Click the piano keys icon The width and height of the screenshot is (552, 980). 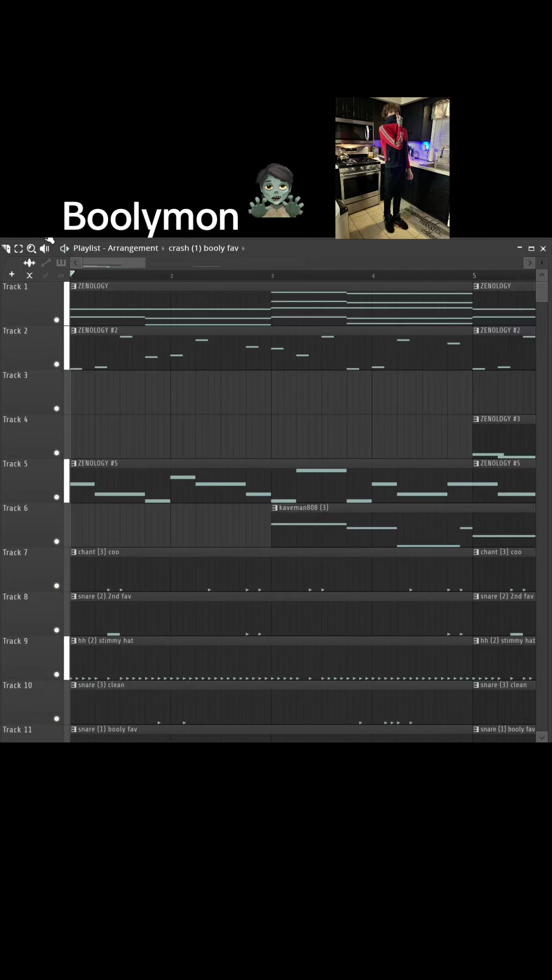tap(61, 263)
